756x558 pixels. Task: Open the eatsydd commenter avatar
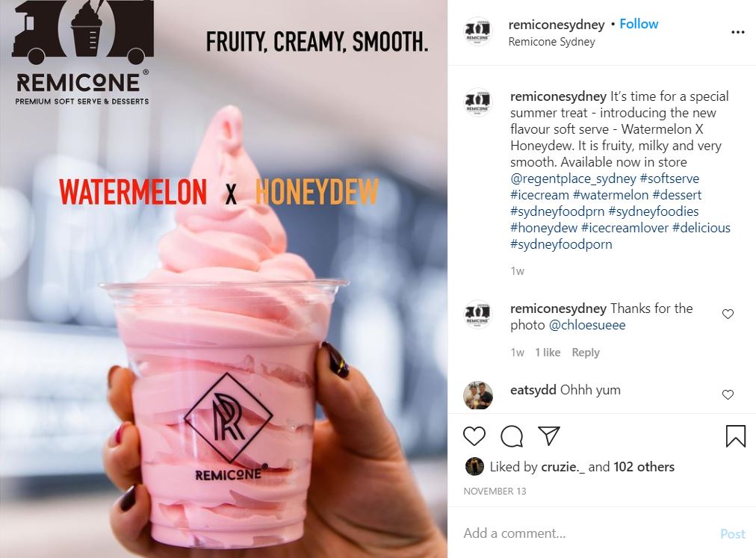(x=478, y=395)
